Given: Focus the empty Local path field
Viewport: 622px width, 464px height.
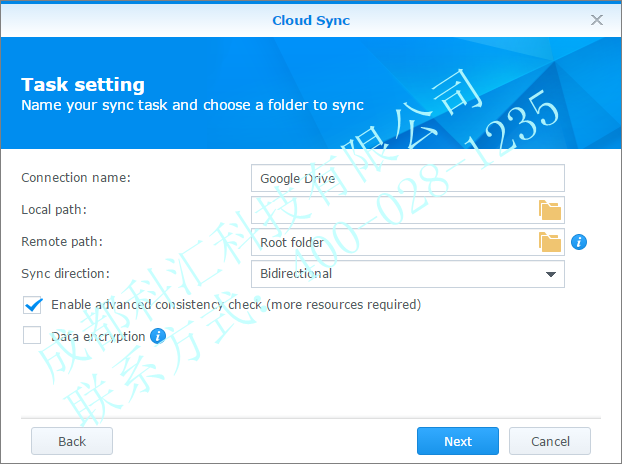Looking at the screenshot, I should click(x=390, y=210).
